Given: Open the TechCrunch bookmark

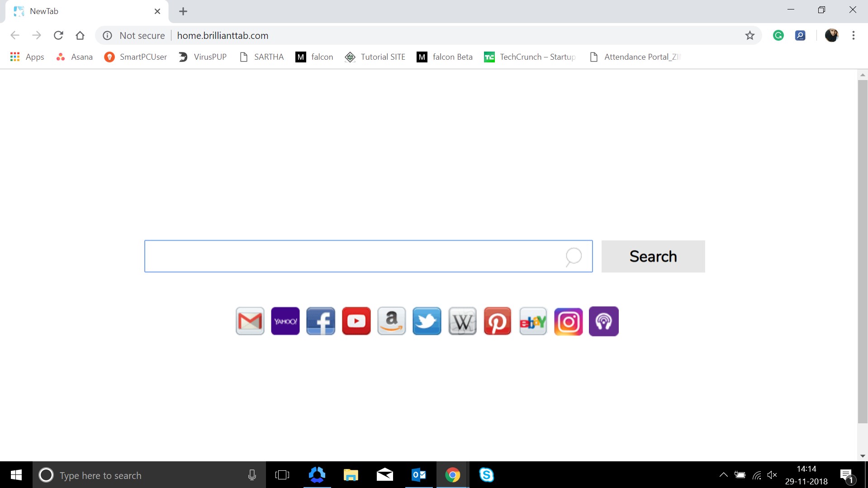Looking at the screenshot, I should [x=530, y=57].
